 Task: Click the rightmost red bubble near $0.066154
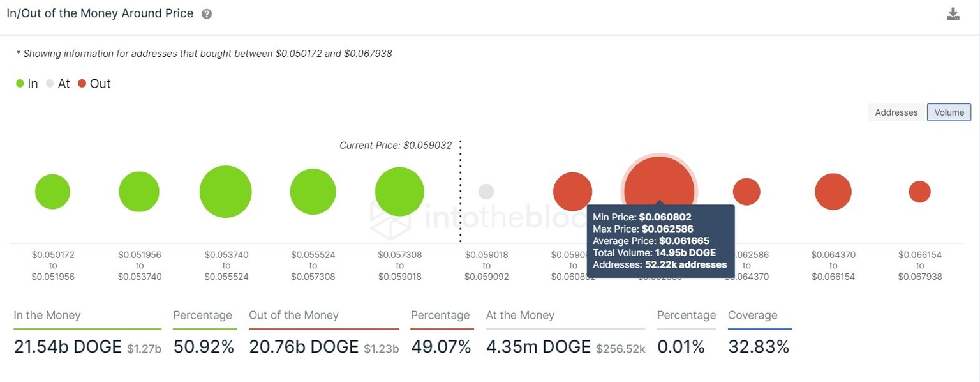pyautogui.click(x=919, y=190)
